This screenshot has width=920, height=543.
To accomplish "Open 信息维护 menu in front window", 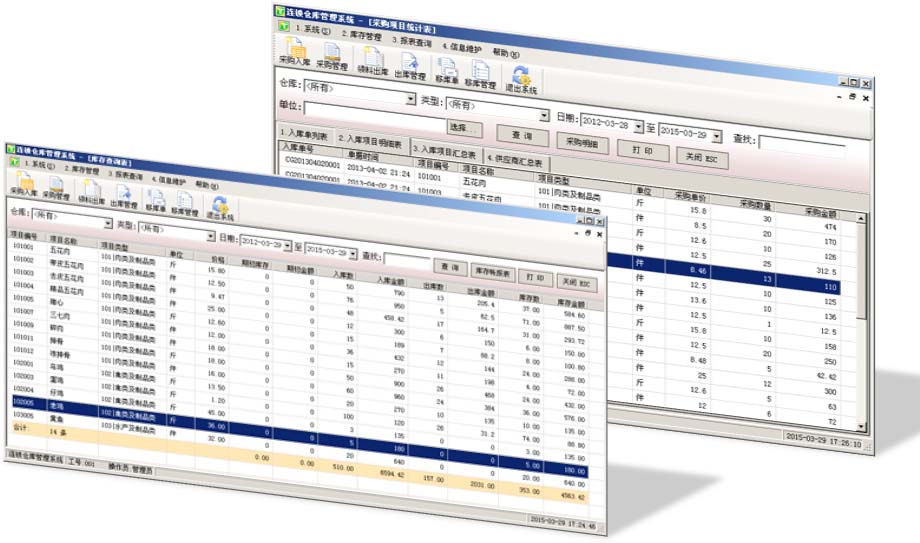I will tap(166, 181).
